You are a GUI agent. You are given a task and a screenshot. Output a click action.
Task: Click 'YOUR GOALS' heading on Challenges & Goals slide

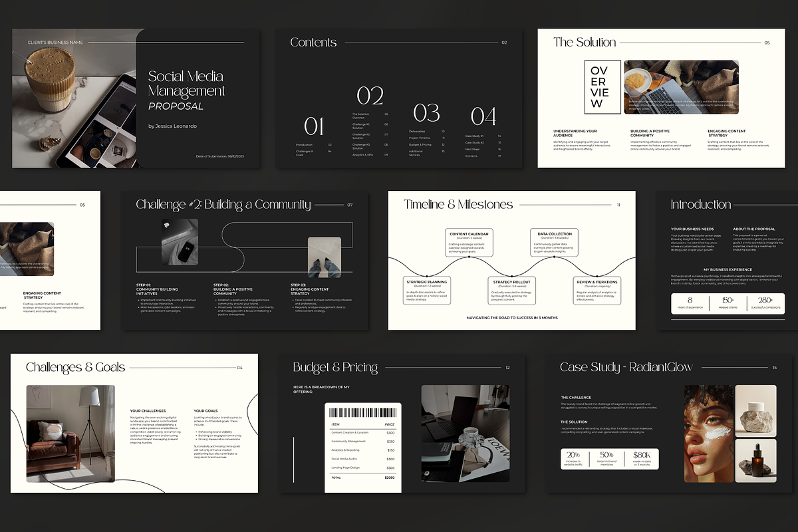[207, 411]
